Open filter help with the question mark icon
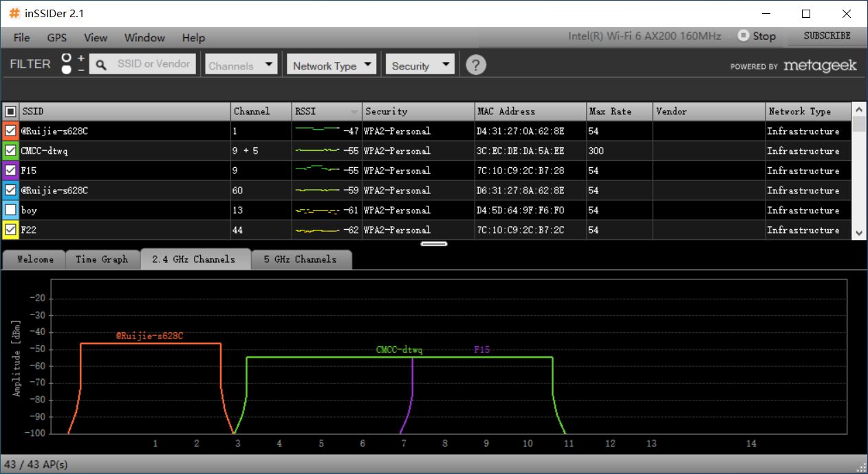 click(x=476, y=65)
